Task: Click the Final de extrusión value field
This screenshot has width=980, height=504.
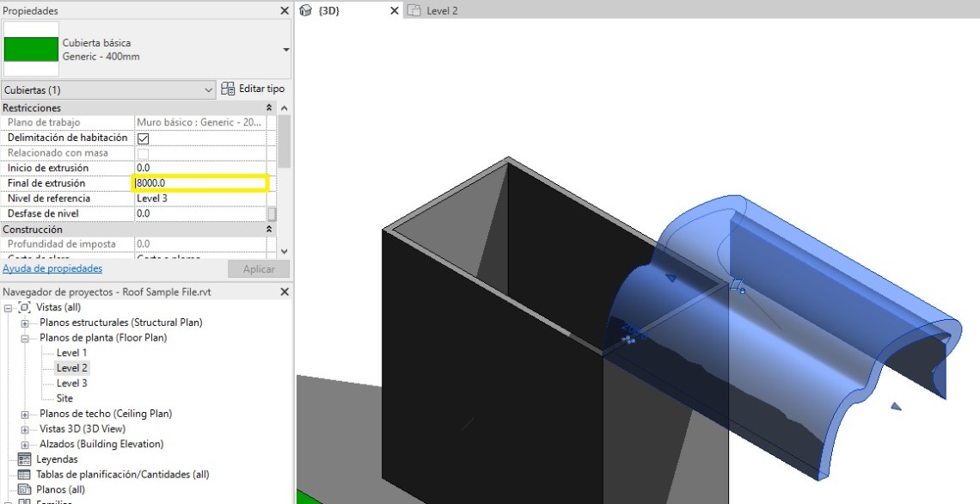Action: point(200,183)
